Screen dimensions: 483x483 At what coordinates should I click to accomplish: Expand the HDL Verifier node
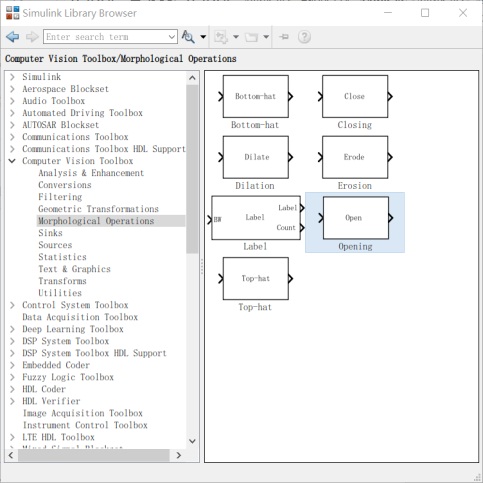(x=12, y=401)
